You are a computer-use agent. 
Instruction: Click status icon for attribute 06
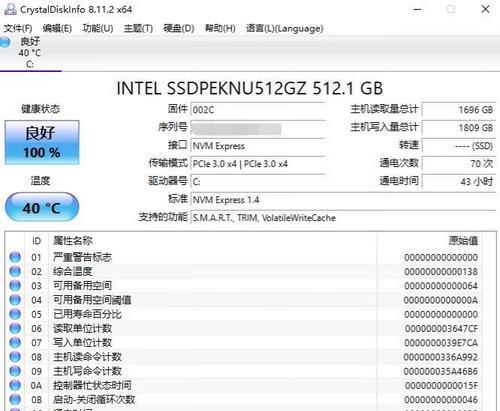click(15, 328)
